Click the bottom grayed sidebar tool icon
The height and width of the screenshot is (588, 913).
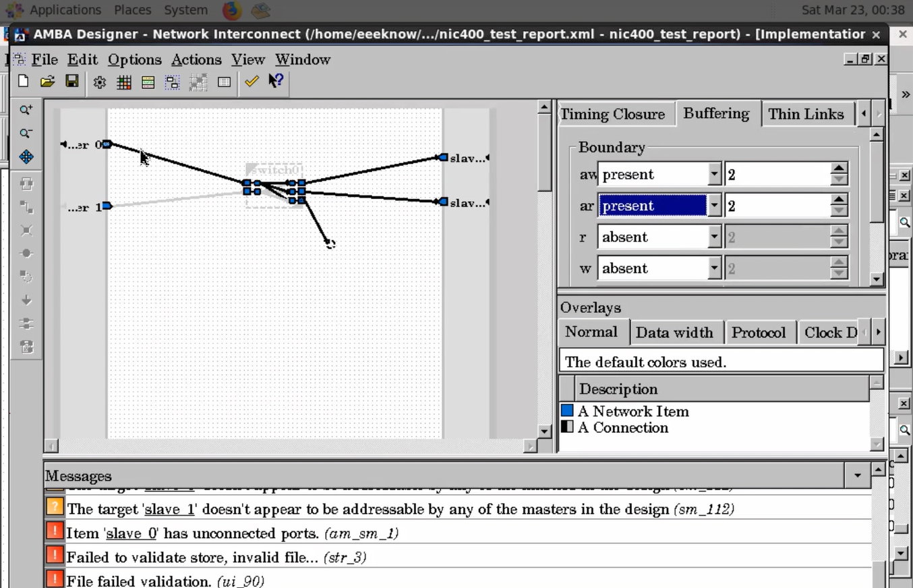pos(26,347)
